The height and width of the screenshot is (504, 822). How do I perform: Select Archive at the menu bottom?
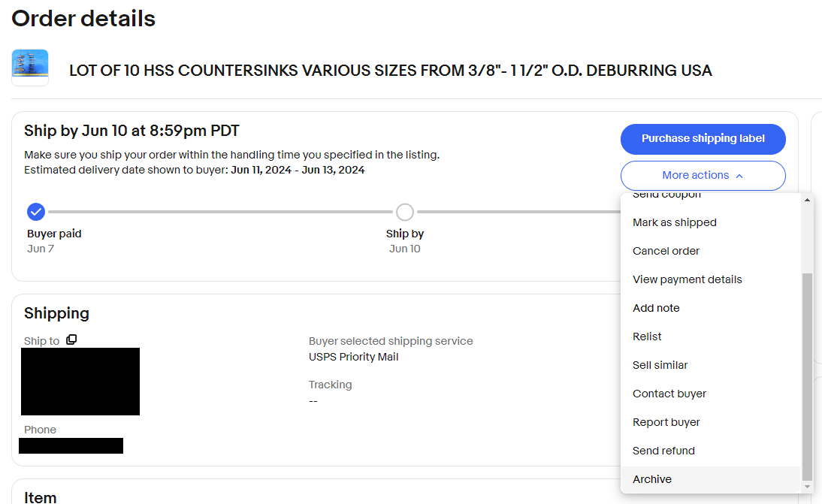point(652,479)
